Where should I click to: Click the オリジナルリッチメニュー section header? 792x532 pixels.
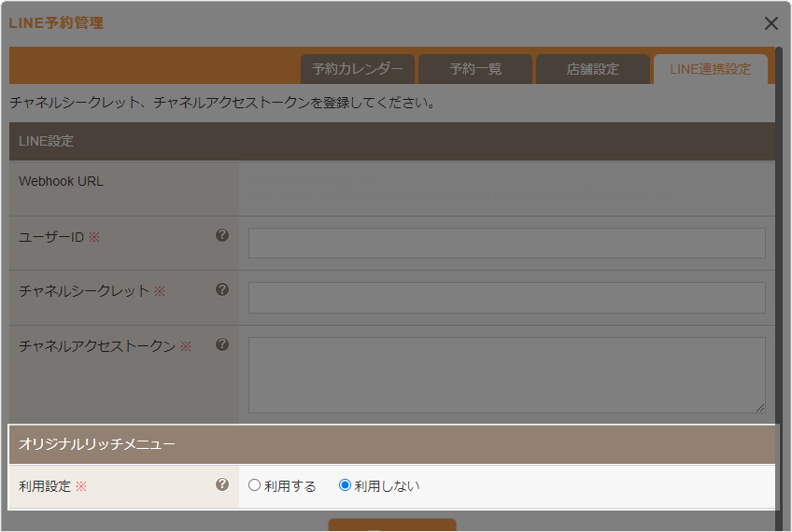[392, 444]
